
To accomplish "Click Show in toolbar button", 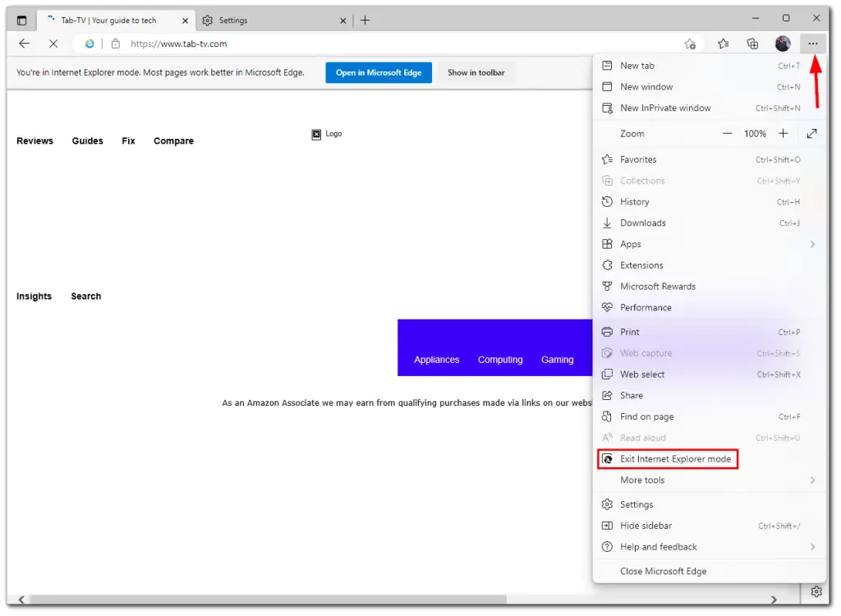I will coord(476,72).
